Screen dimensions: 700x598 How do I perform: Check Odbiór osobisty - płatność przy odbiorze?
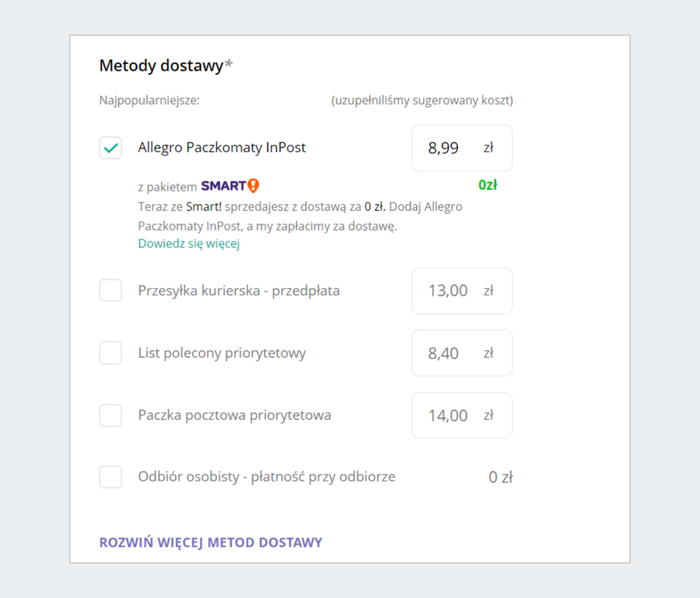111,477
